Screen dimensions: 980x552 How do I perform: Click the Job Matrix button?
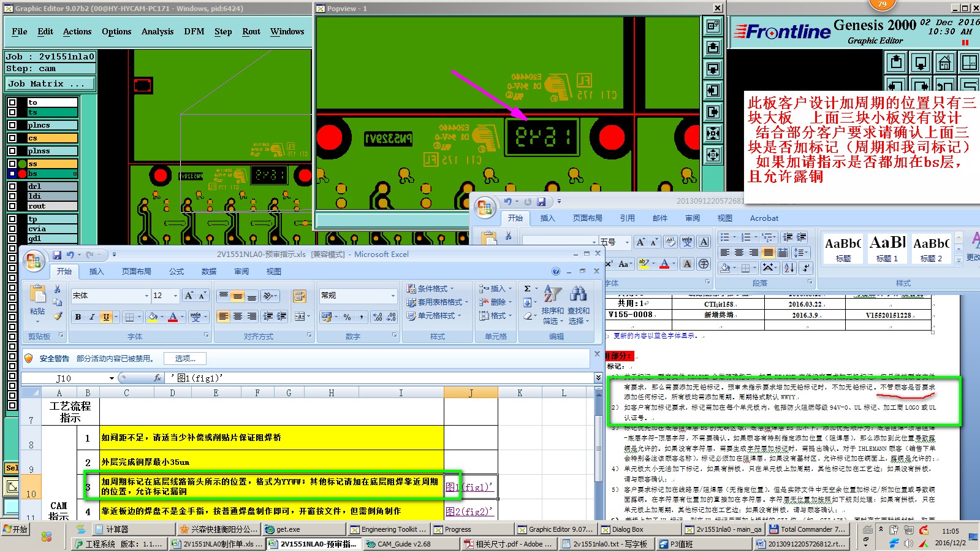(51, 83)
